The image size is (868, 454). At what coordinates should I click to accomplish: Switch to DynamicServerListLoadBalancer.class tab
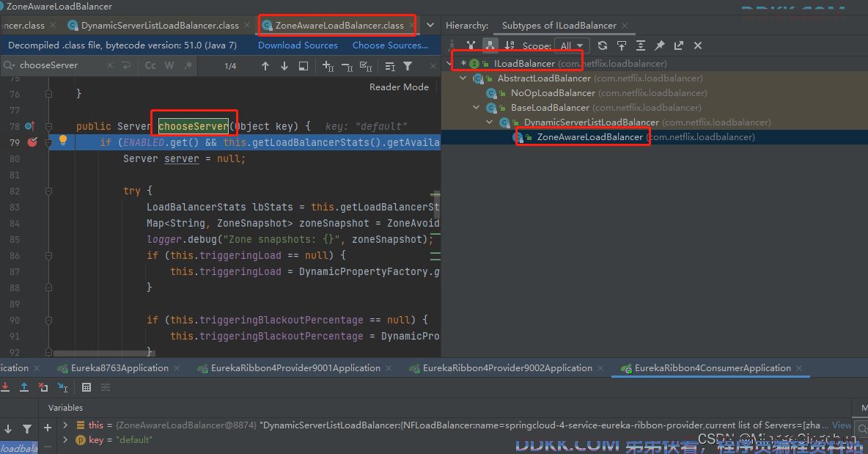click(x=159, y=26)
